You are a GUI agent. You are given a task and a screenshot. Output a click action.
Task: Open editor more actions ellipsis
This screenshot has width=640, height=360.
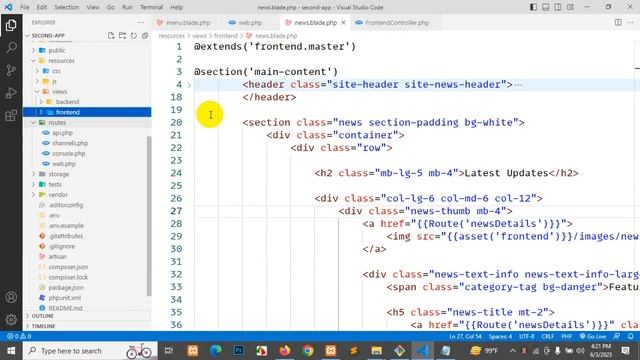630,22
